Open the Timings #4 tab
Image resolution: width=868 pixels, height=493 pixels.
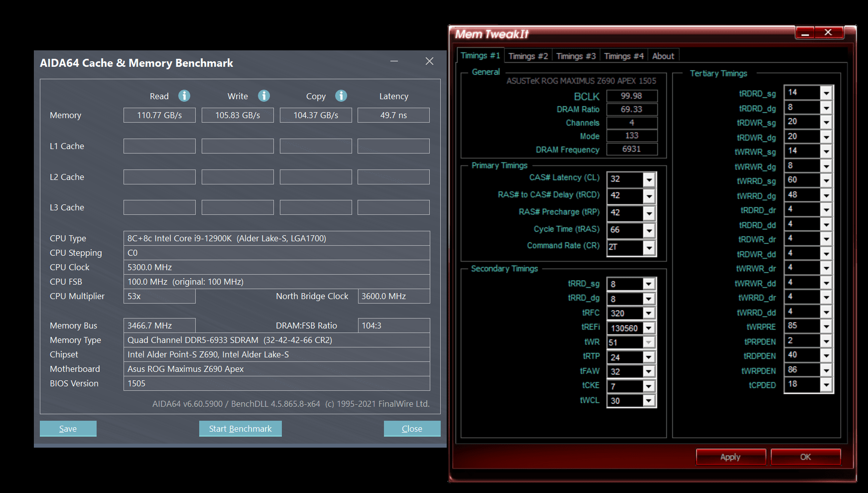pyautogui.click(x=624, y=56)
